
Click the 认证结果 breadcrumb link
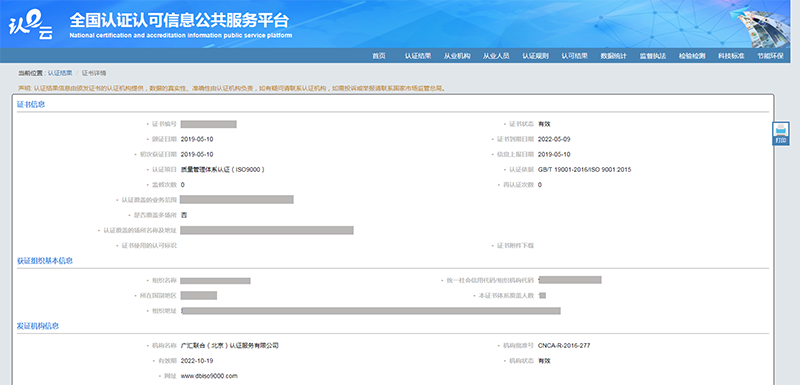60,73
